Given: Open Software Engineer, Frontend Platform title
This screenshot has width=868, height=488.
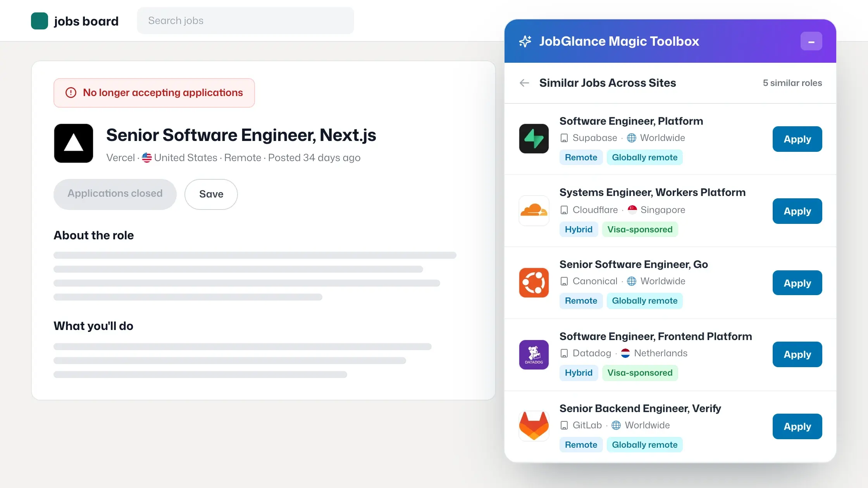Looking at the screenshot, I should pyautogui.click(x=656, y=337).
